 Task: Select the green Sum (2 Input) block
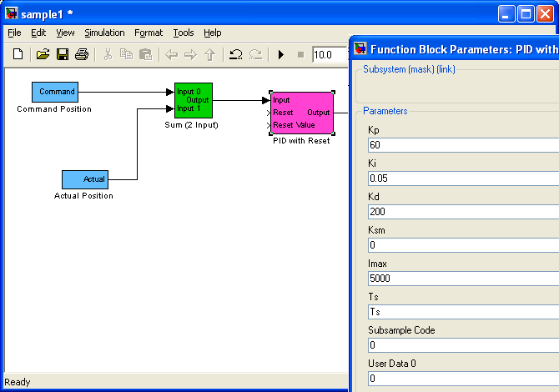[194, 100]
